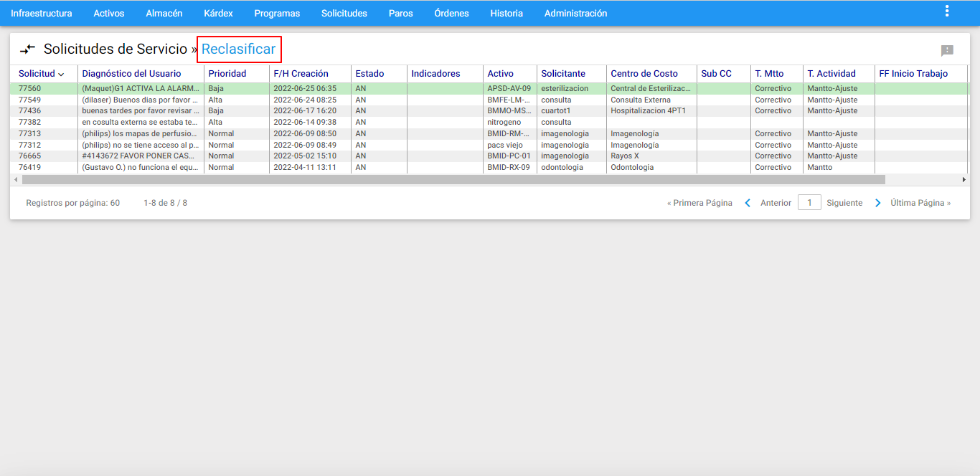
Task: Select request row 77382
Action: [489, 123]
